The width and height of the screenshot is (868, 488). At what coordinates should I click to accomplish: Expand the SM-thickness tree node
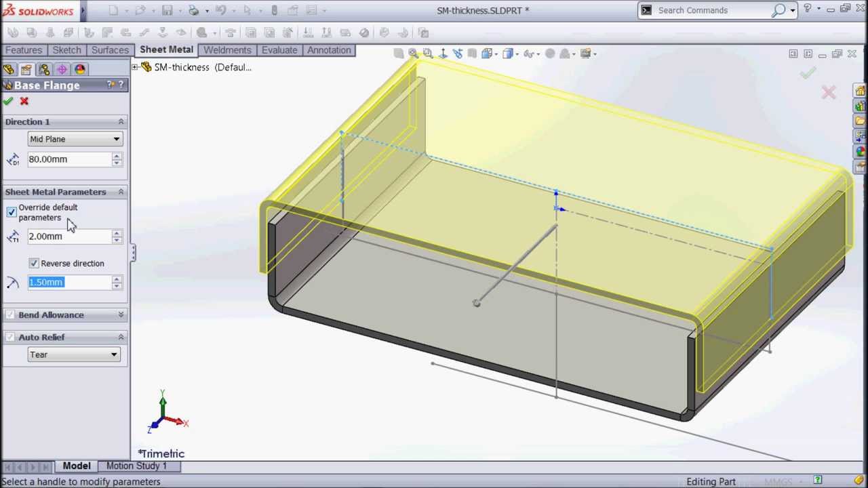[135, 67]
